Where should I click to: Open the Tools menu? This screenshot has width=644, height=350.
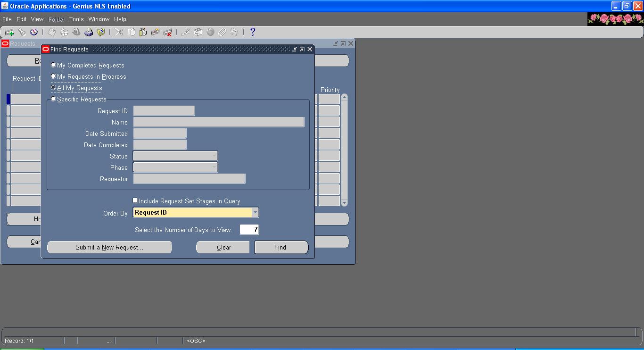point(76,19)
